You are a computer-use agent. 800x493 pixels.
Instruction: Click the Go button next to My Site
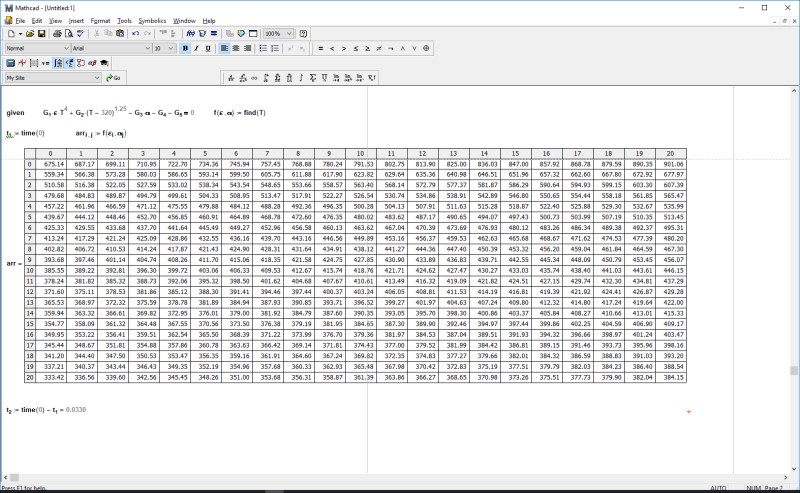pos(113,78)
